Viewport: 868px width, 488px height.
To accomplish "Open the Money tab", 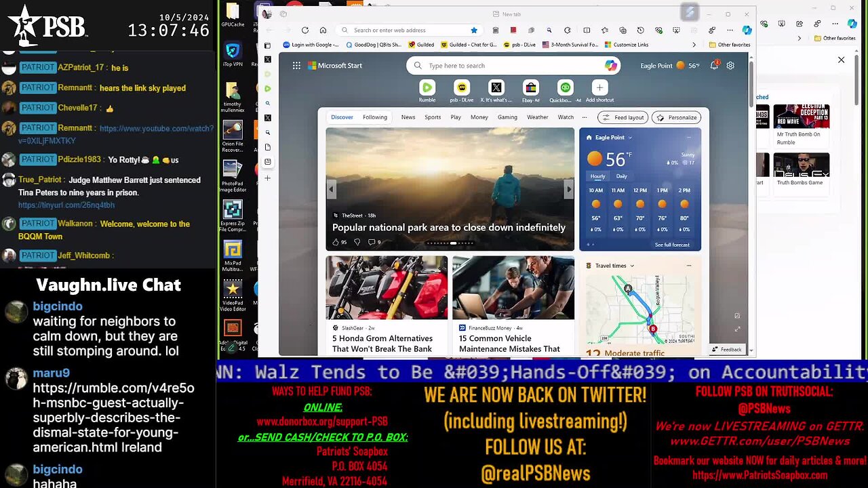I will tap(479, 117).
